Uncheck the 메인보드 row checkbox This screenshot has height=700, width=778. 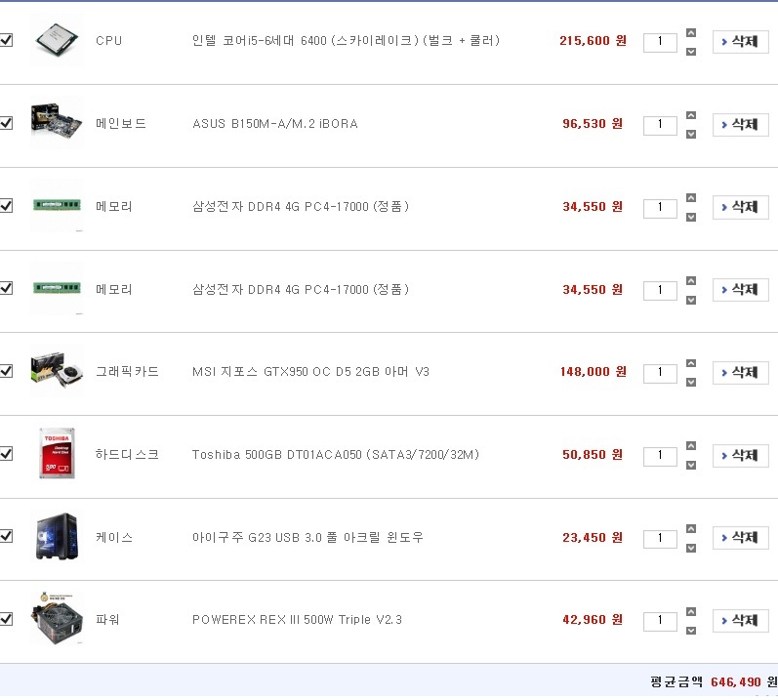(x=7, y=123)
